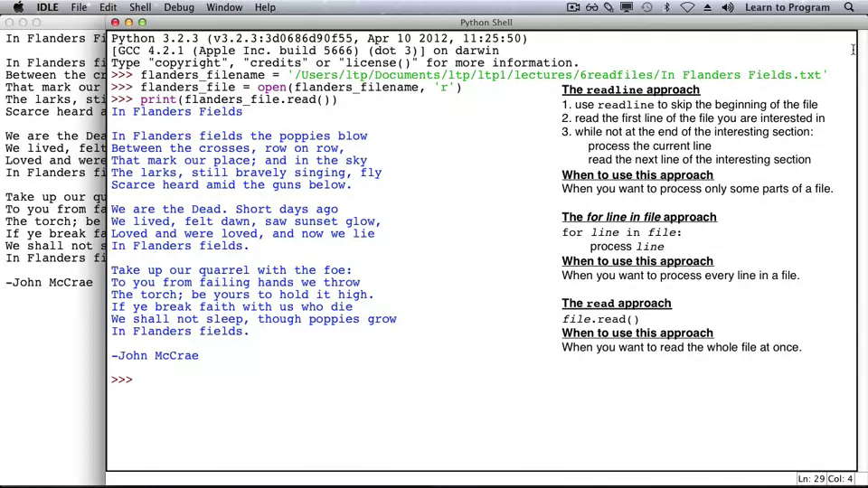This screenshot has width=868, height=488.
Task: Click 'The read approach' heading
Action: point(616,304)
